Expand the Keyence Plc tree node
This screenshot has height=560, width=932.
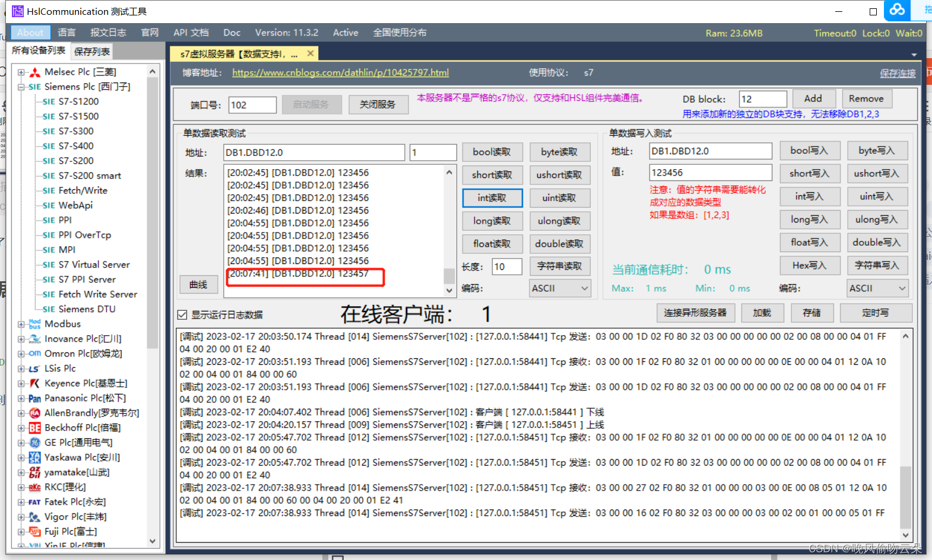tap(21, 384)
